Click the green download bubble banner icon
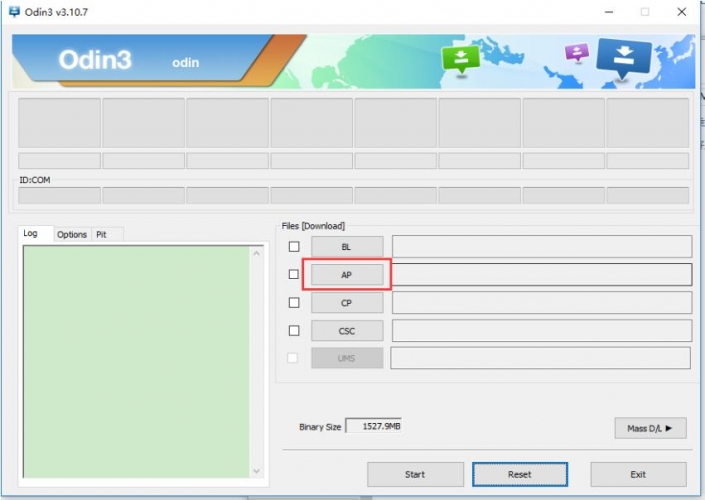This screenshot has height=500, width=705. click(x=461, y=61)
